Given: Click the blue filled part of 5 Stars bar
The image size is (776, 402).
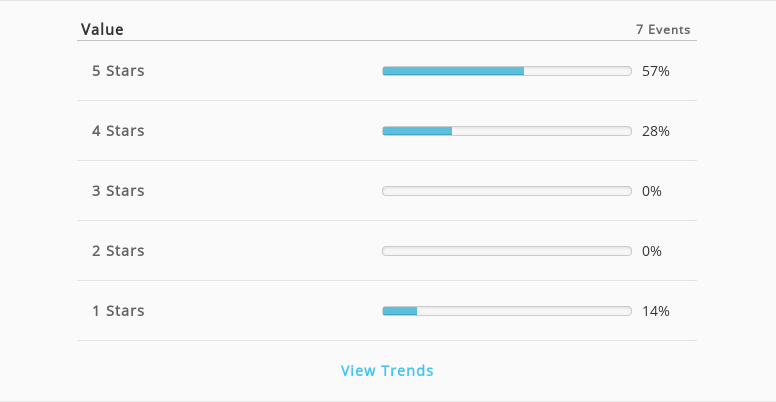Looking at the screenshot, I should (453, 71).
